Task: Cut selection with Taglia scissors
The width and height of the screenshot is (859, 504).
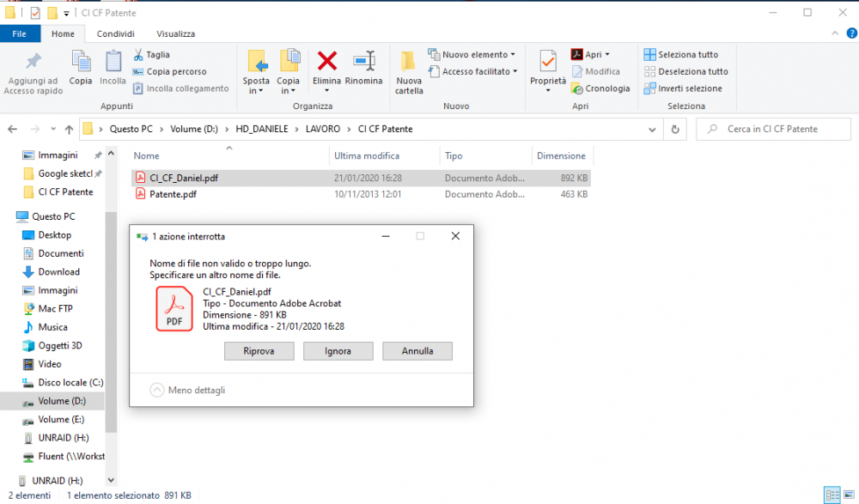Action: click(152, 55)
